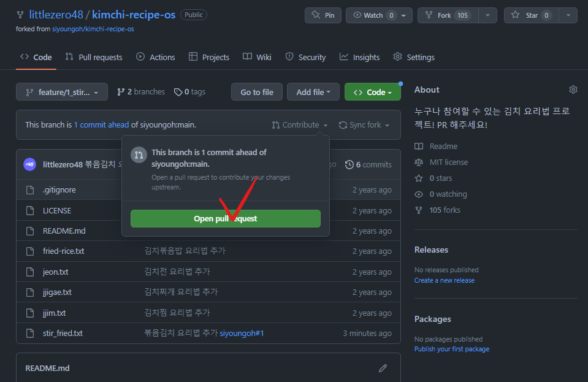The height and width of the screenshot is (382, 588).
Task: Open the 김치전 요리법 추가 commit message
Action: coord(177,272)
